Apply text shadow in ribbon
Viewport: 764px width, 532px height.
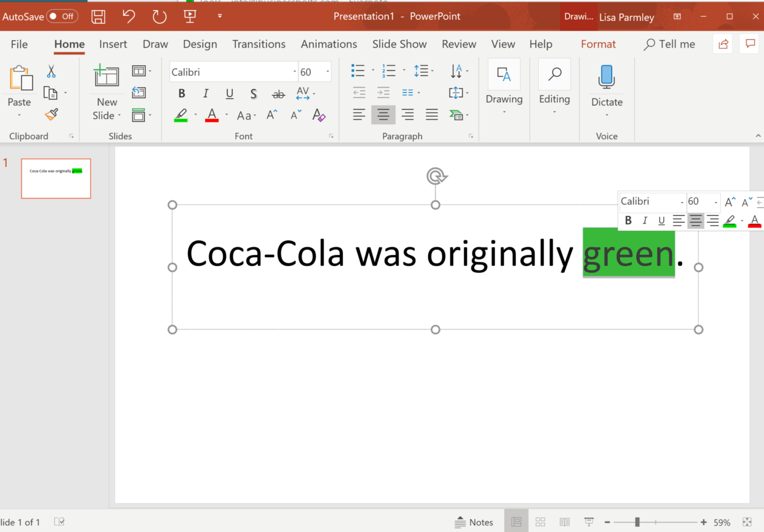coord(254,94)
